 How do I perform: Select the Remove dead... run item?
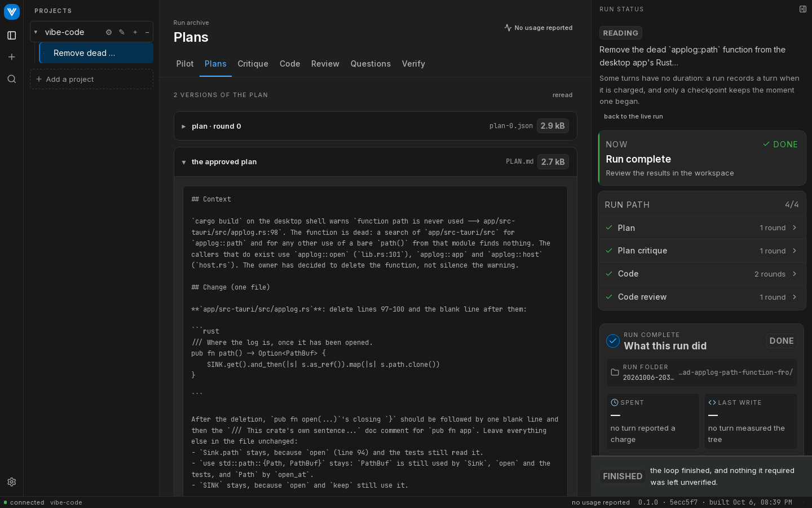click(x=96, y=53)
